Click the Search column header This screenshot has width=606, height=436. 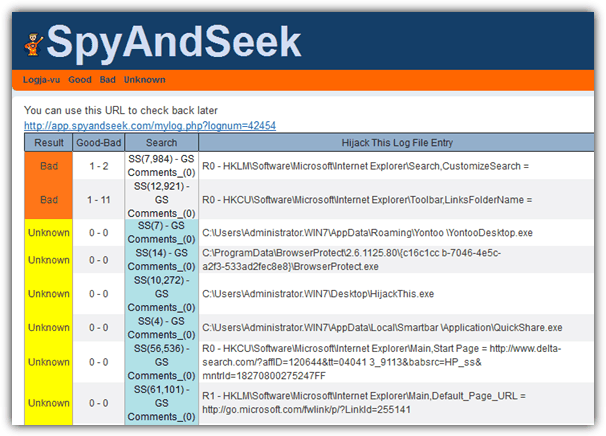pyautogui.click(x=162, y=143)
